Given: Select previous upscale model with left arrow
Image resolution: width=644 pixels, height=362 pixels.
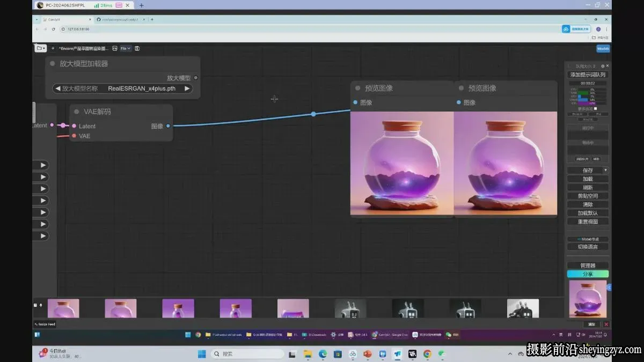Looking at the screenshot, I should pyautogui.click(x=57, y=88).
